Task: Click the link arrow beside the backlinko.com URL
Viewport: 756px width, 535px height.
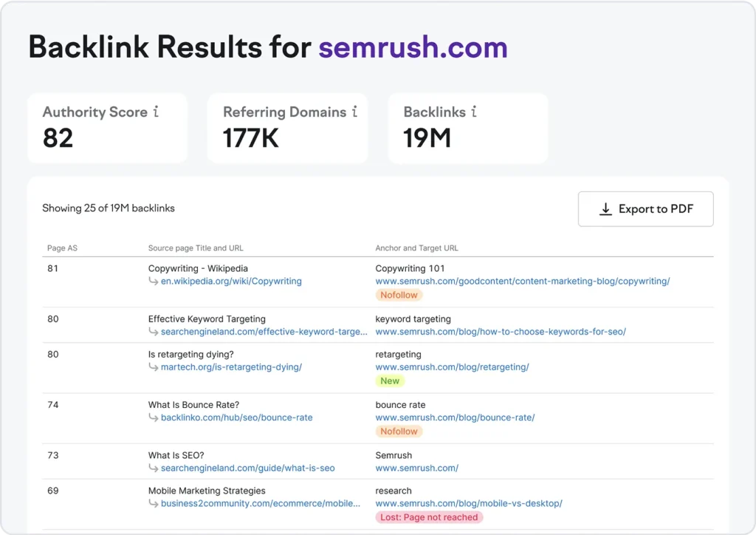Action: coord(154,418)
